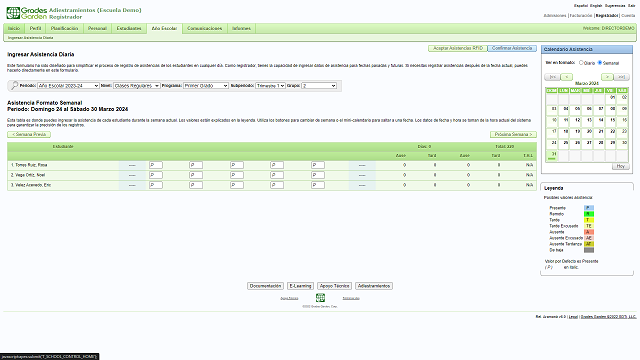Image resolution: width=640 pixels, height=360 pixels.
Task: Click the Grades Garden logo
Action: [27, 13]
